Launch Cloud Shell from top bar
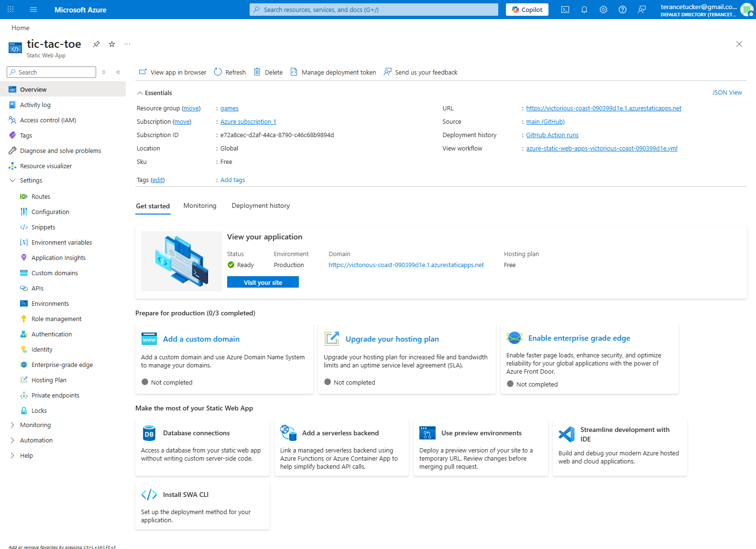Image resolution: width=756 pixels, height=549 pixels. 565,10
